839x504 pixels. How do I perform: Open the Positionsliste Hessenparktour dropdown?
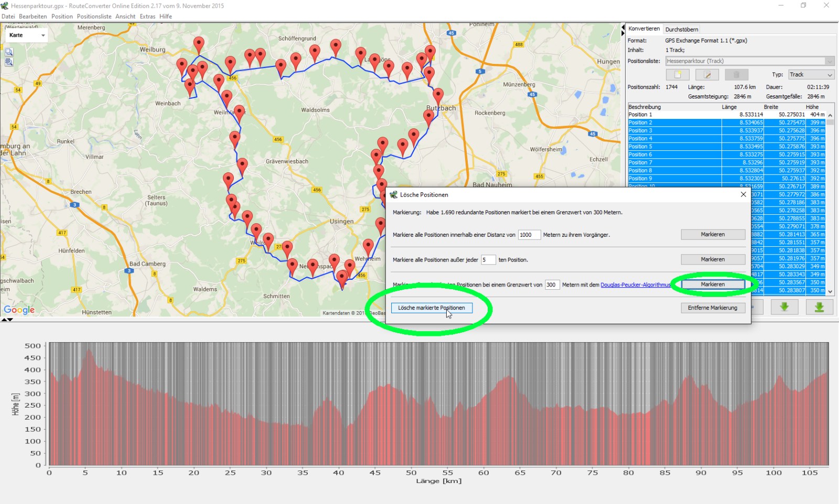click(749, 61)
